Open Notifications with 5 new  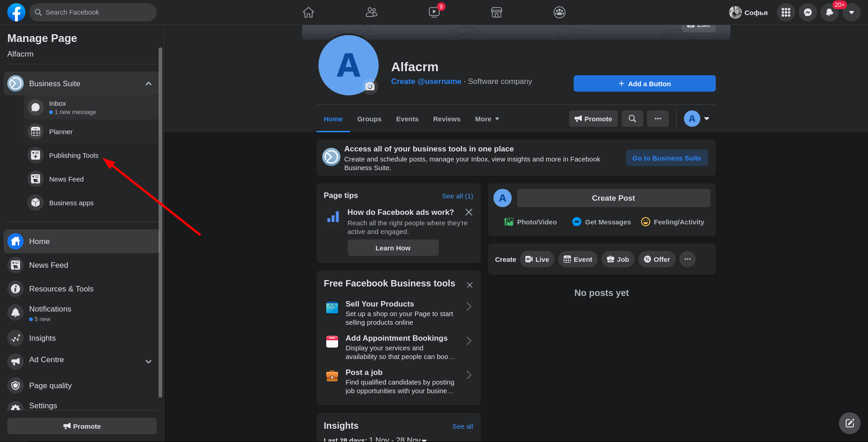[x=81, y=313]
